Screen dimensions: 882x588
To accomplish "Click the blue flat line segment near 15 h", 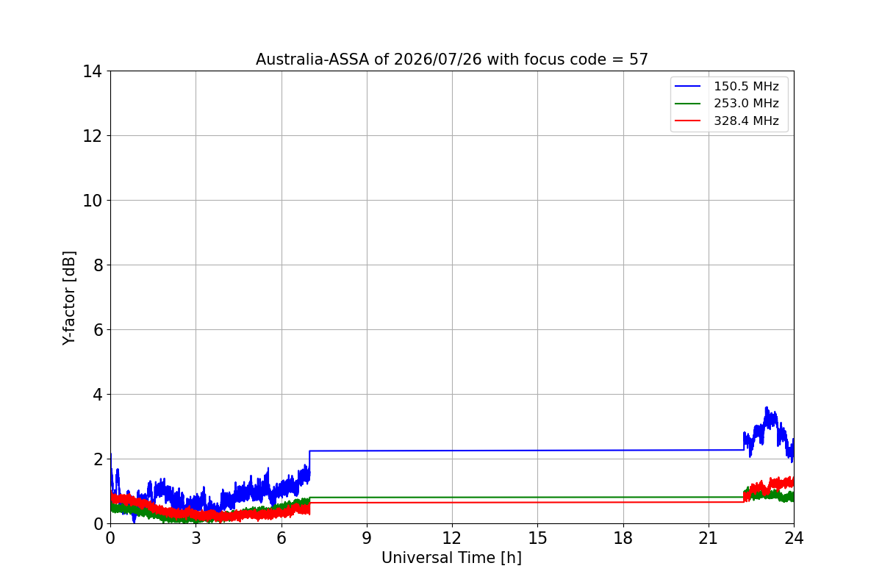I will point(537,451).
